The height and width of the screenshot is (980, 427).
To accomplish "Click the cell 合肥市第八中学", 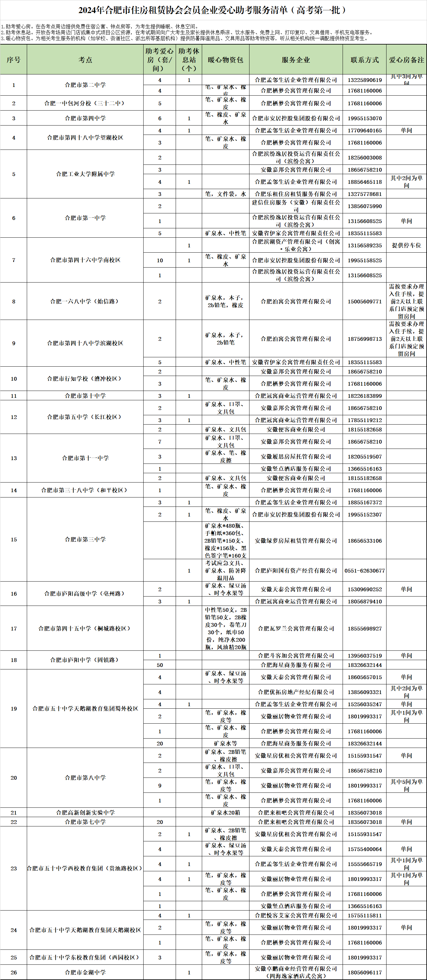I will [x=85, y=778].
